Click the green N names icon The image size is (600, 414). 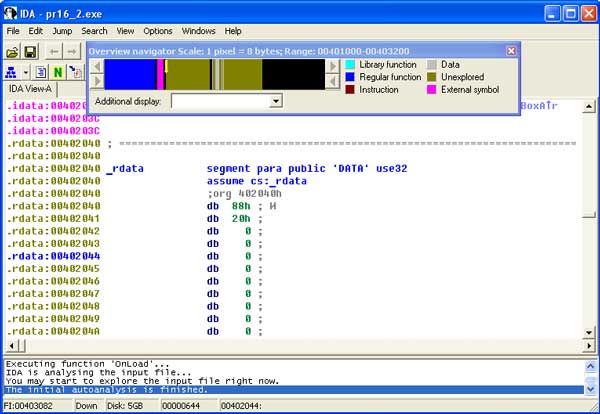pos(58,72)
